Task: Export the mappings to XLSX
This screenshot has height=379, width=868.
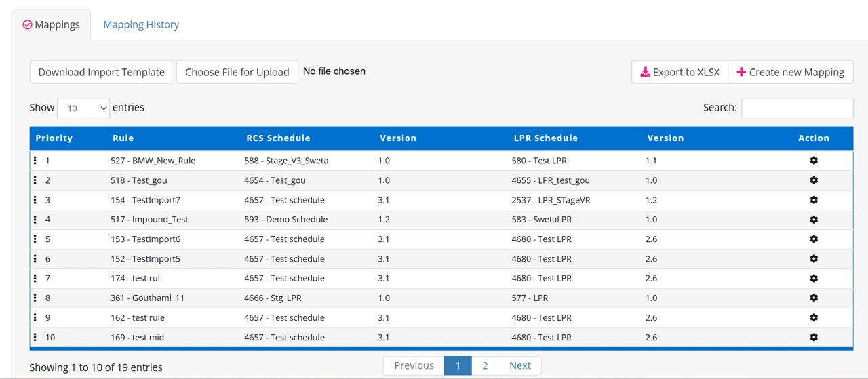Action: pyautogui.click(x=680, y=72)
